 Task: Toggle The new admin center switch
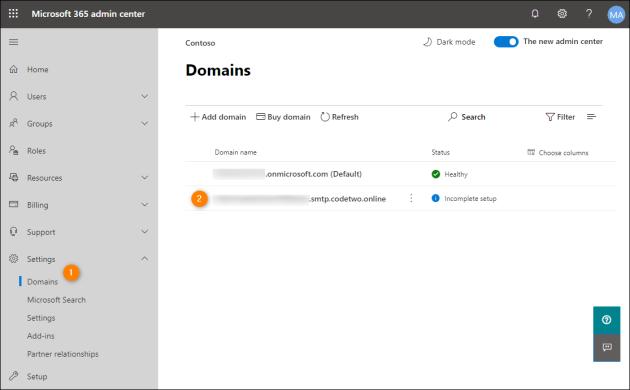pos(506,41)
